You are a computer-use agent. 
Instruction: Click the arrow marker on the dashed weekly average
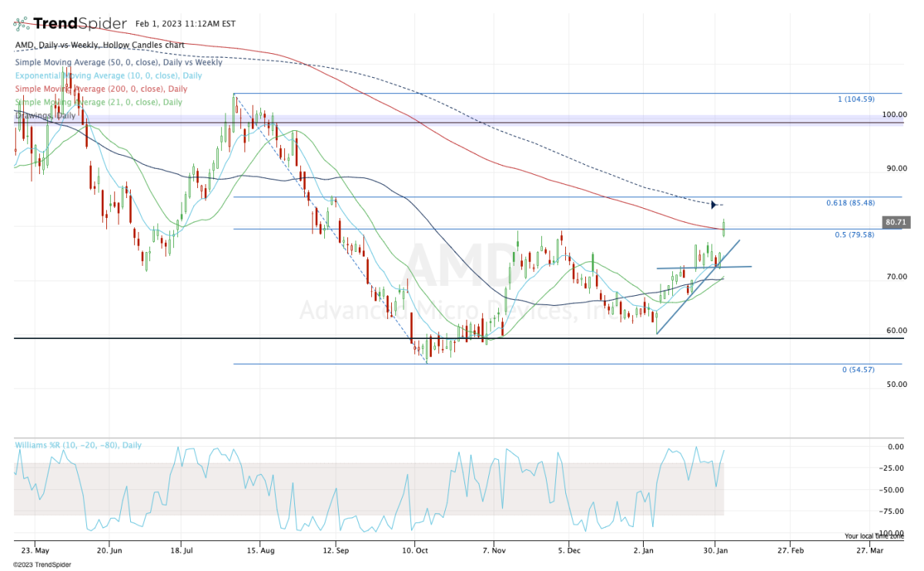click(x=714, y=204)
